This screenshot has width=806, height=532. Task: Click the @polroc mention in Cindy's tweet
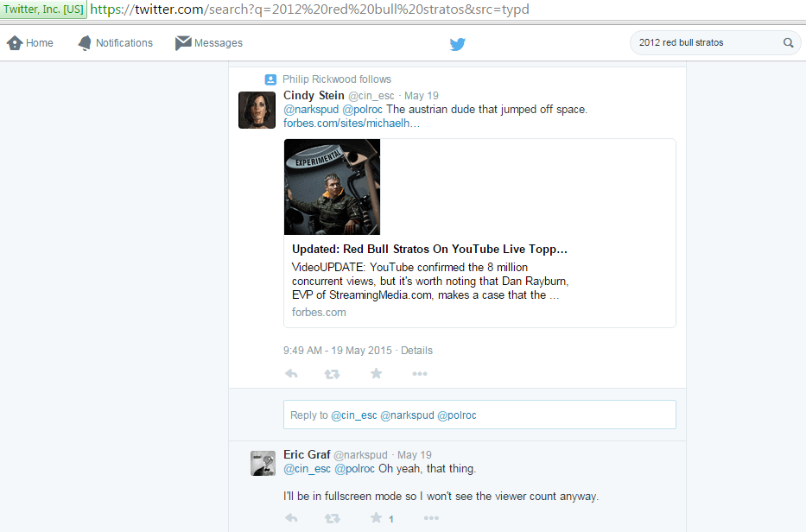[x=363, y=110]
